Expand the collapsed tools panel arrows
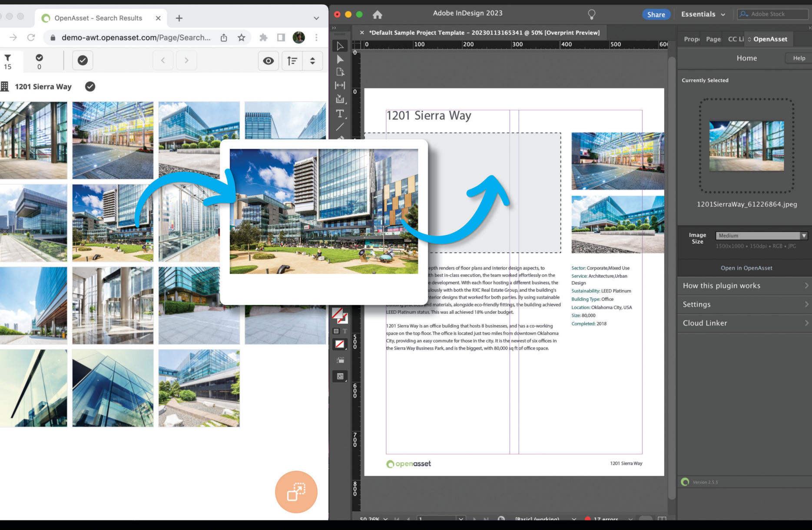This screenshot has width=812, height=530. pos(334,28)
